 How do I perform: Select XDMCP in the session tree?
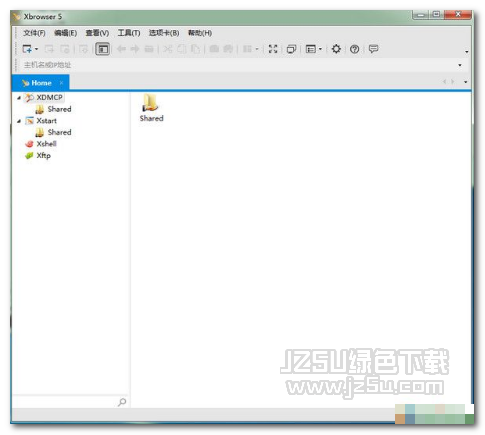[49, 97]
